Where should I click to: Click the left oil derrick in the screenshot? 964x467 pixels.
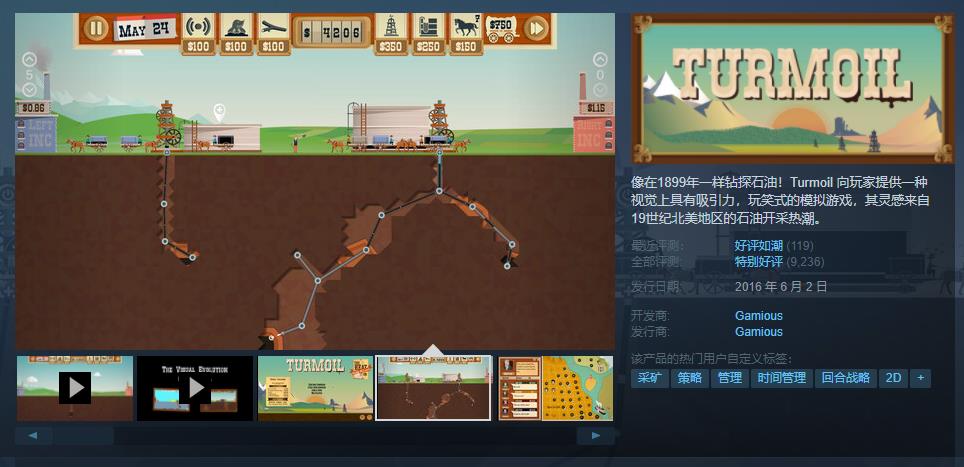pyautogui.click(x=167, y=125)
